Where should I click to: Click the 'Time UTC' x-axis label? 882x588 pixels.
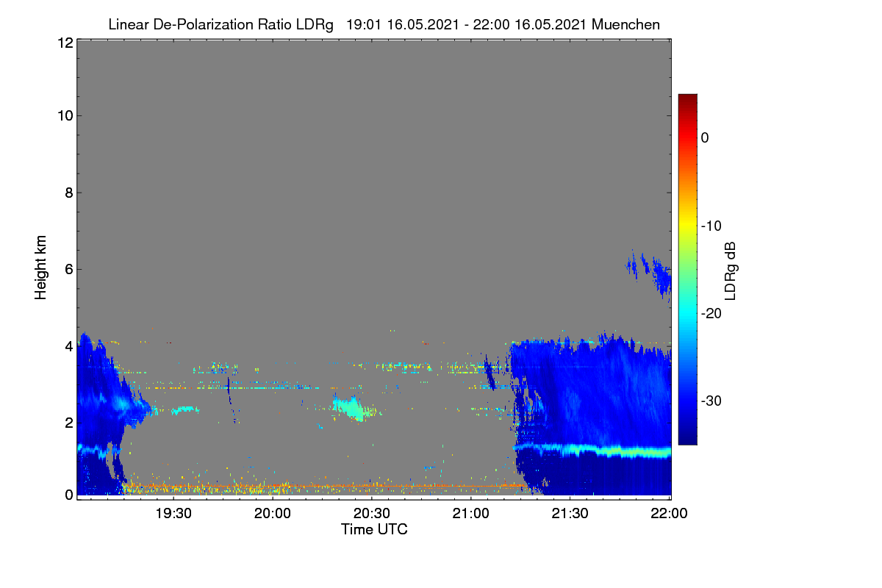[374, 529]
